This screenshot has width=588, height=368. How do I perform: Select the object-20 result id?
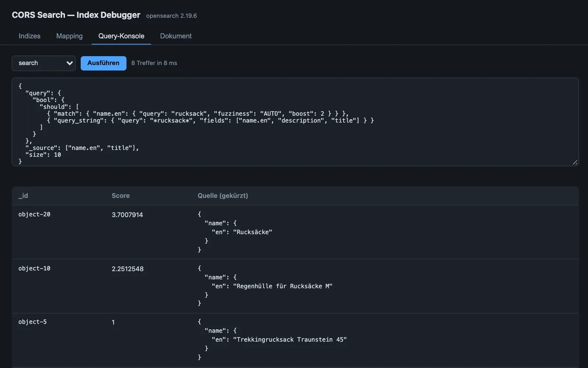click(34, 214)
